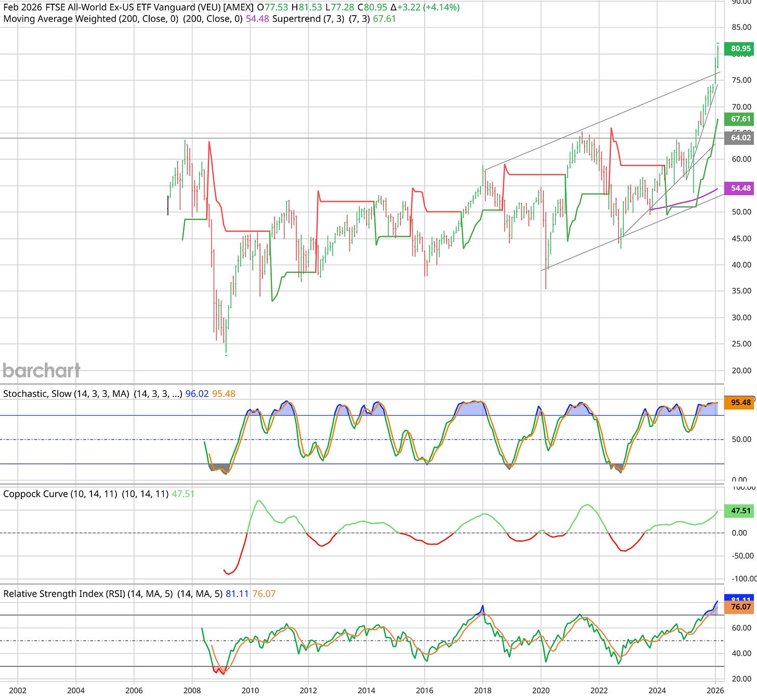Viewport: 757px width, 700px height.
Task: Click the 2010 year label on time axis
Action: click(x=250, y=690)
